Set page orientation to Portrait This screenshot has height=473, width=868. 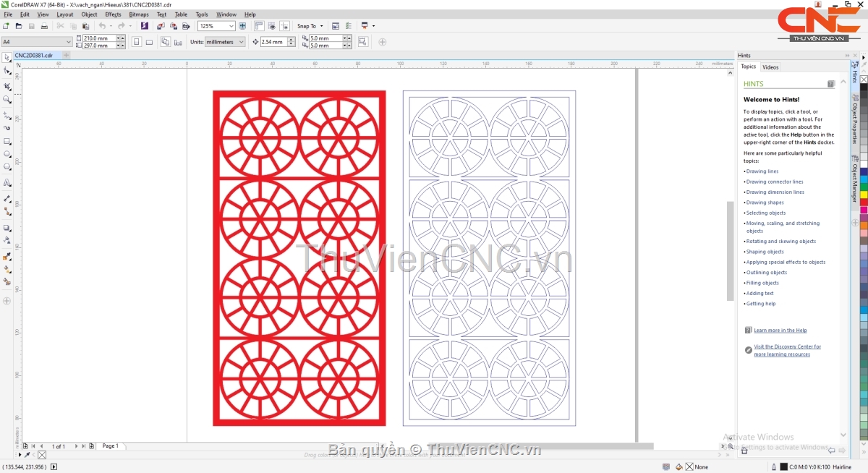coord(137,42)
